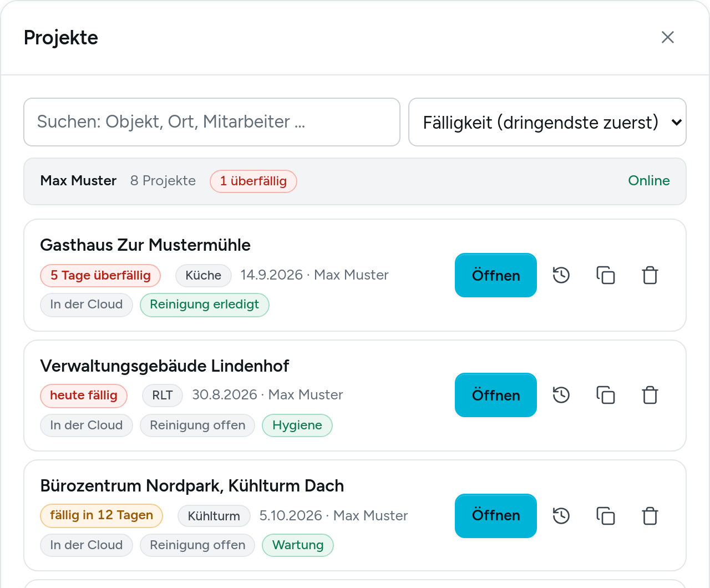Click the '5 Tage überfällig' tag
This screenshot has width=710, height=588.
(x=100, y=276)
